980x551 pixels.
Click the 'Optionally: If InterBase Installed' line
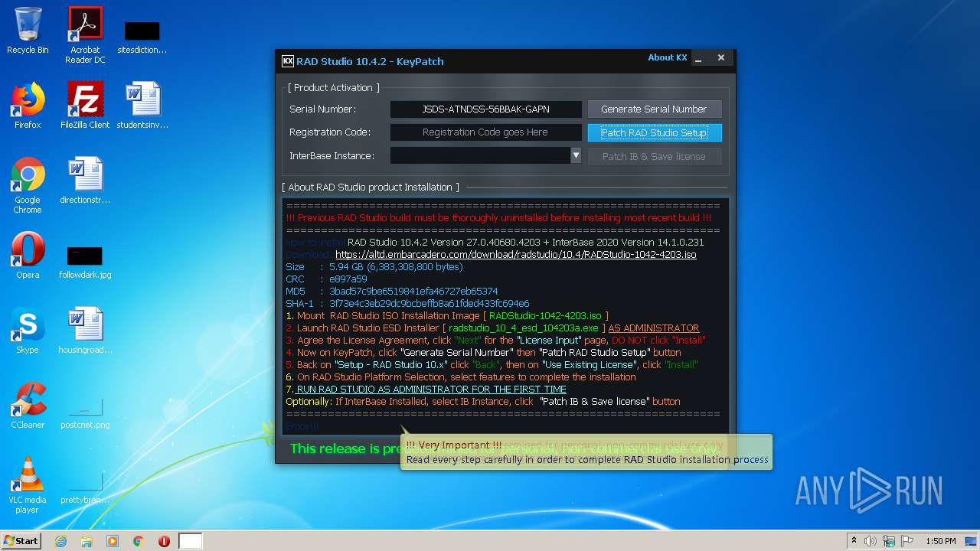(x=483, y=402)
